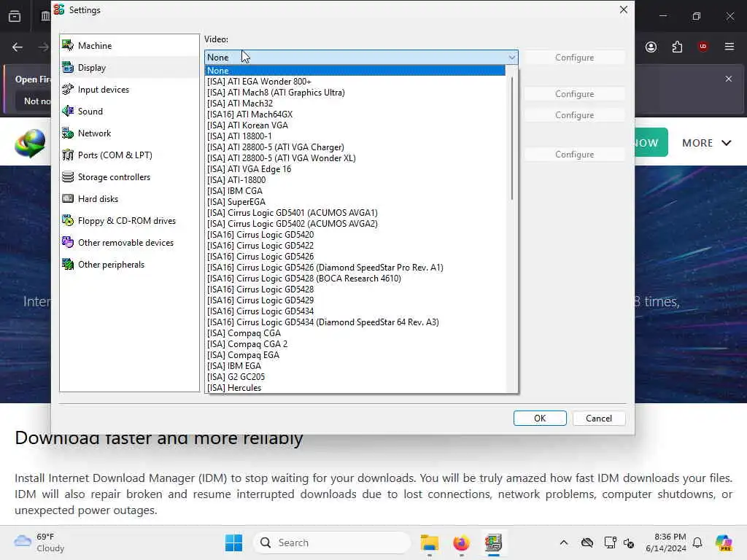Select the Display category icon
Viewport: 747px width, 560px height.
pos(68,67)
